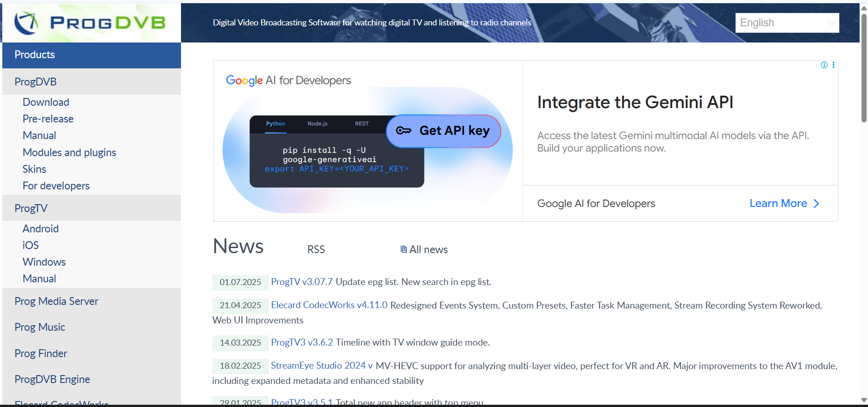Select ProgDVB Engine in the sidebar
This screenshot has height=407, width=868.
(52, 379)
